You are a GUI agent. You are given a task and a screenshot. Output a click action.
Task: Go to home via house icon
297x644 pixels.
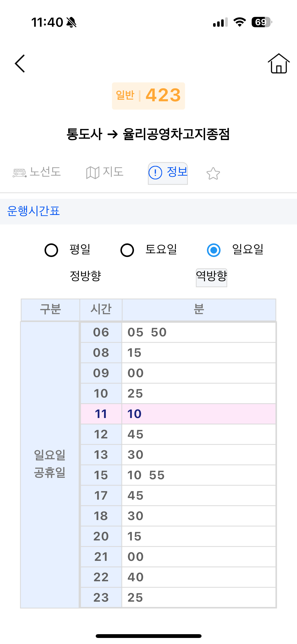279,63
